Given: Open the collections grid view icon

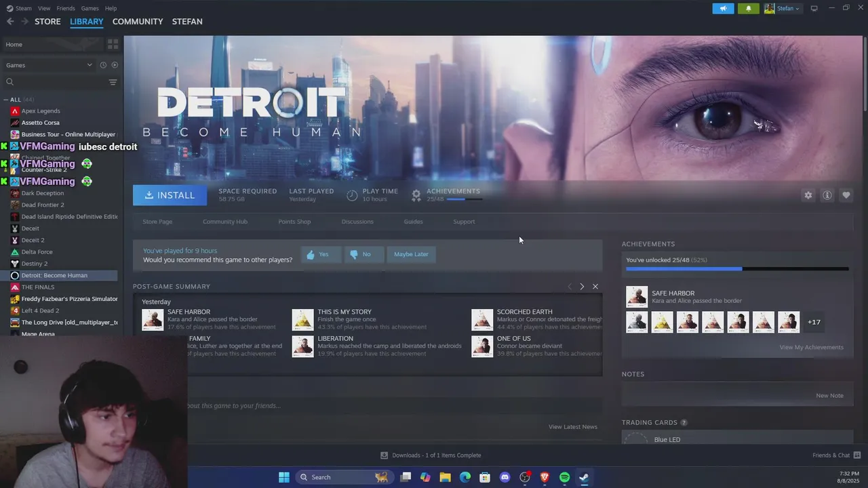Looking at the screenshot, I should click(x=113, y=44).
